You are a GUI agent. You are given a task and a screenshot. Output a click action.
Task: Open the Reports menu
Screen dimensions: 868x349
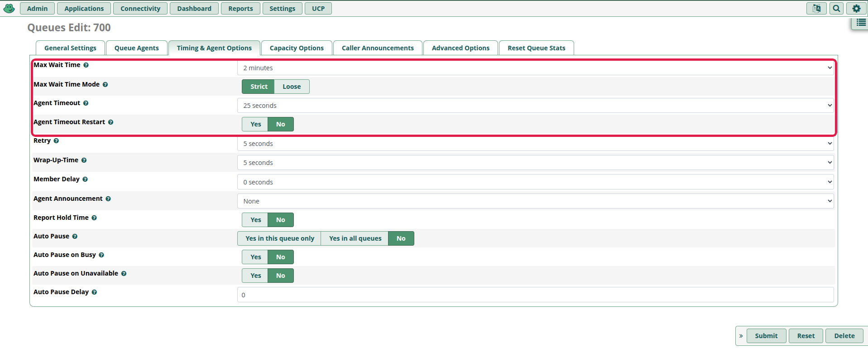coord(240,9)
